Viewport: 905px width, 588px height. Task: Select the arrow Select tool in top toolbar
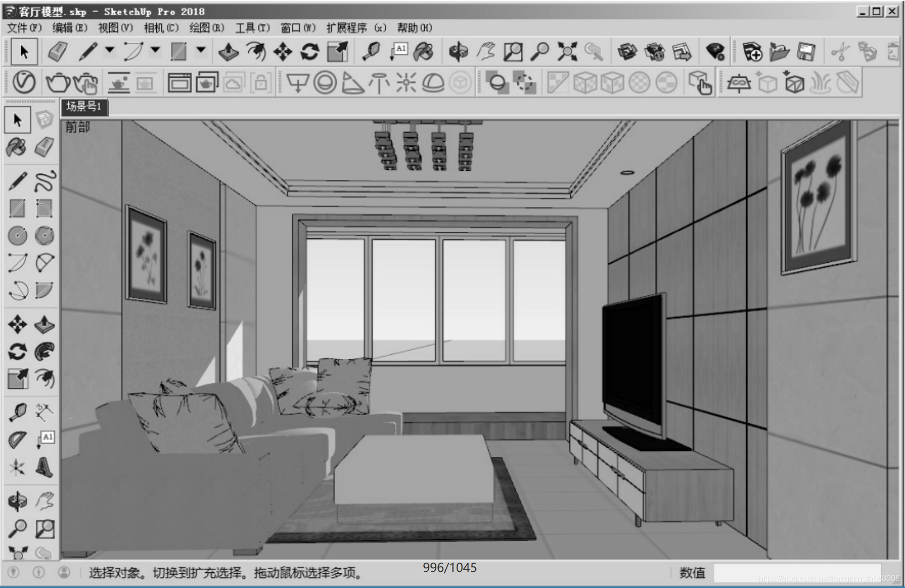pos(24,52)
